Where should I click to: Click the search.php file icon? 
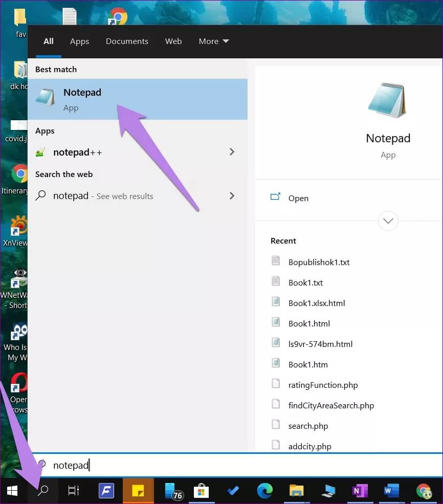(276, 424)
